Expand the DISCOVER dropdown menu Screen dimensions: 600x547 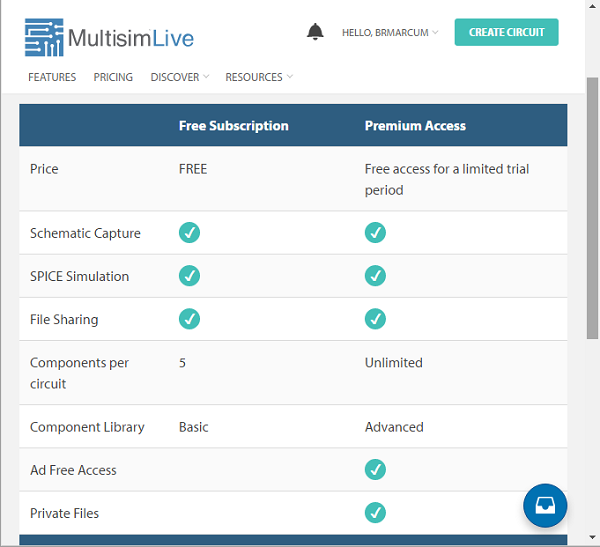[x=180, y=77]
